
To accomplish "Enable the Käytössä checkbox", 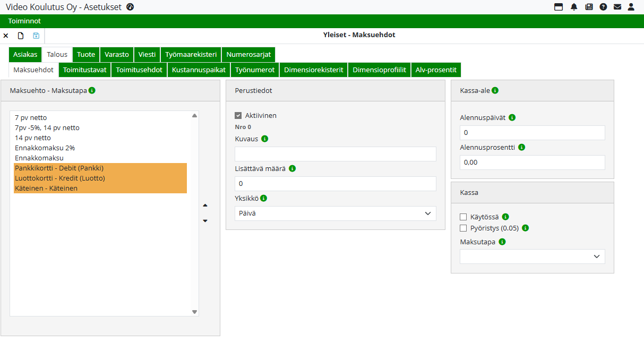I will click(x=463, y=217).
